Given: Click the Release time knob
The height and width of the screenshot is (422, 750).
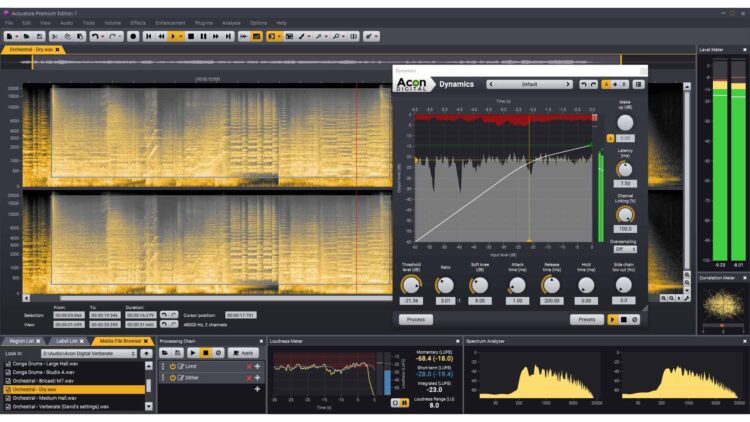Looking at the screenshot, I should pyautogui.click(x=551, y=286).
